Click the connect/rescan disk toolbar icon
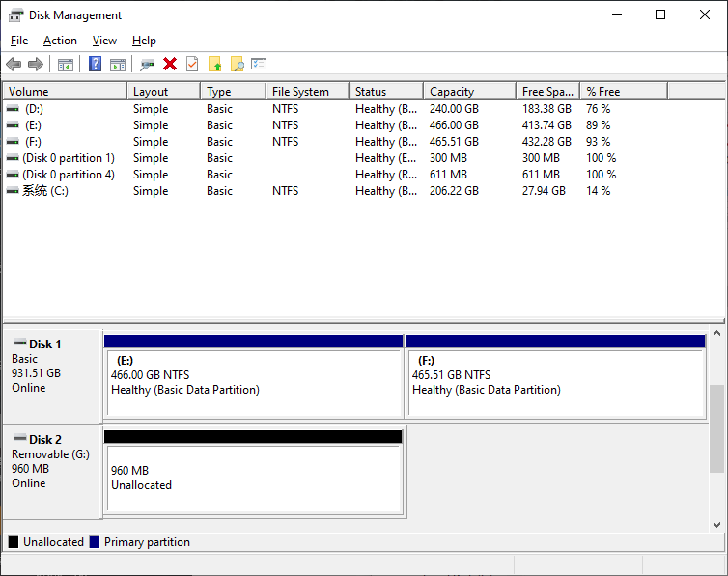The width and height of the screenshot is (728, 576). [x=147, y=65]
